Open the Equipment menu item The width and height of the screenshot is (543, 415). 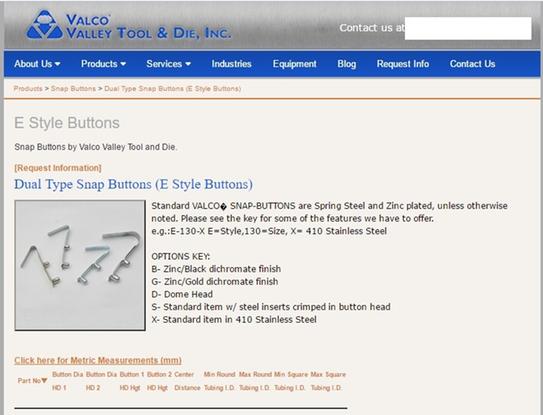coord(294,64)
